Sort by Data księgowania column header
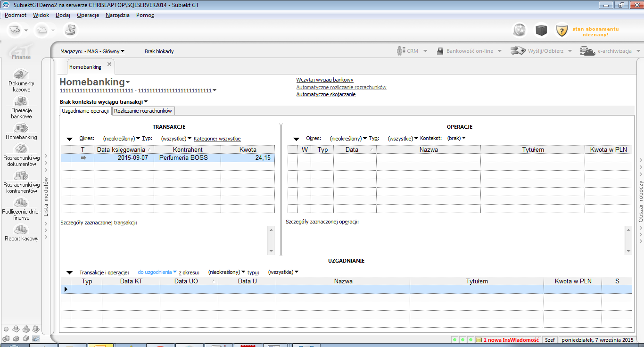 (x=124, y=149)
